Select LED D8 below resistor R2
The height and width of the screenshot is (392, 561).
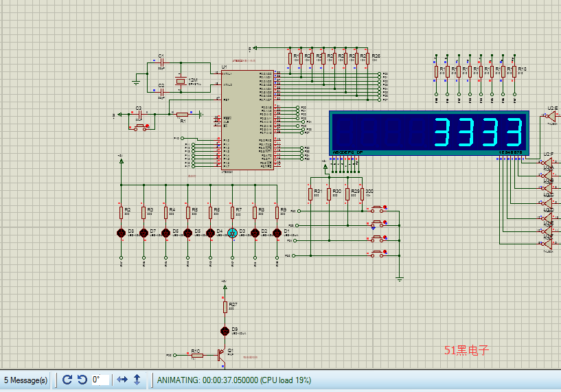(x=122, y=233)
